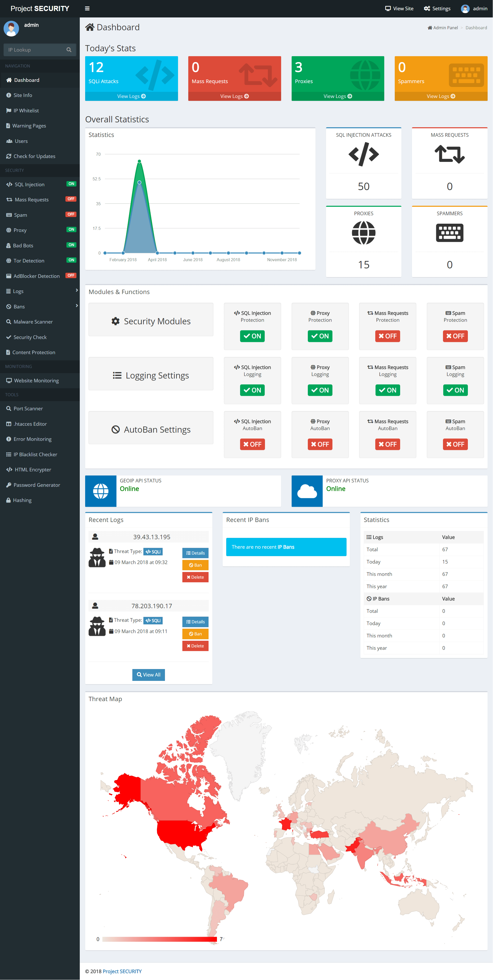View Logs for SQLi Attacks

click(x=131, y=96)
